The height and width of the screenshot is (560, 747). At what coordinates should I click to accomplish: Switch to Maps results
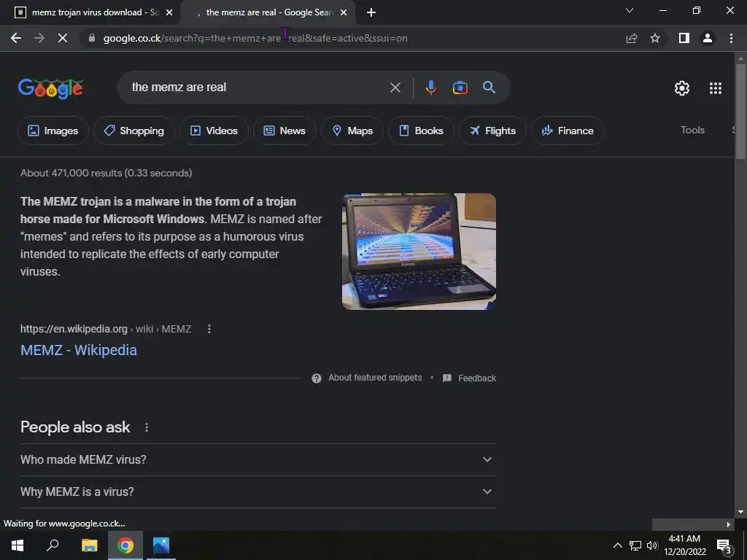(x=352, y=131)
